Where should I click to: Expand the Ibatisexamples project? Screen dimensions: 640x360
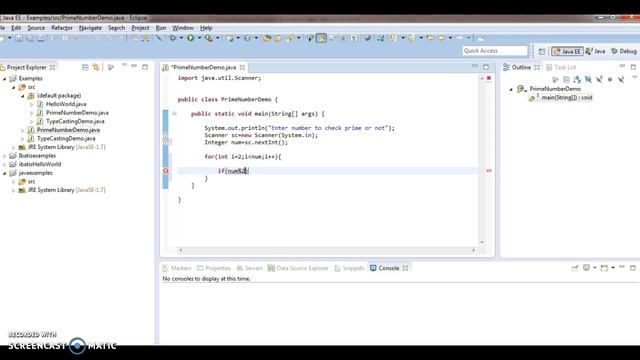pos(4,156)
